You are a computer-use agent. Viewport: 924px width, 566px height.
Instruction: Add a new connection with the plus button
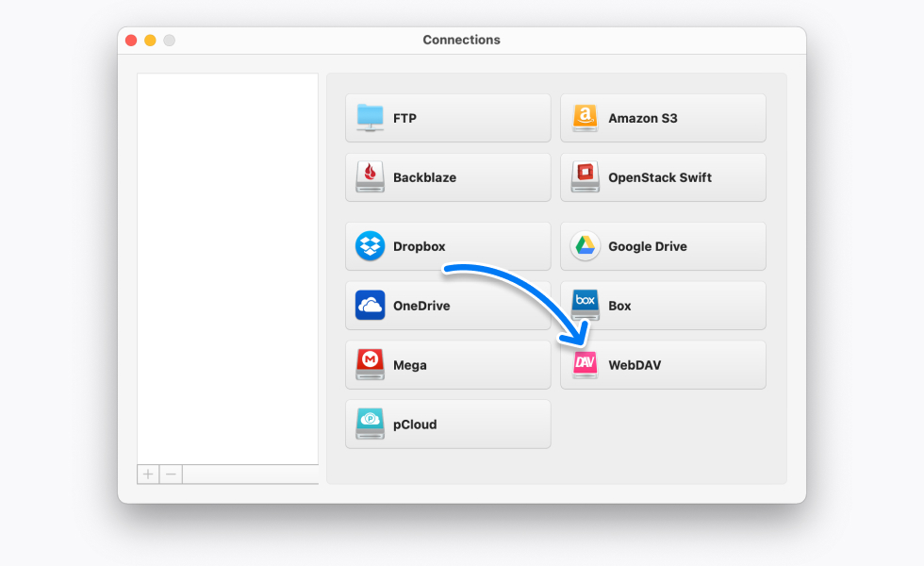[x=148, y=474]
